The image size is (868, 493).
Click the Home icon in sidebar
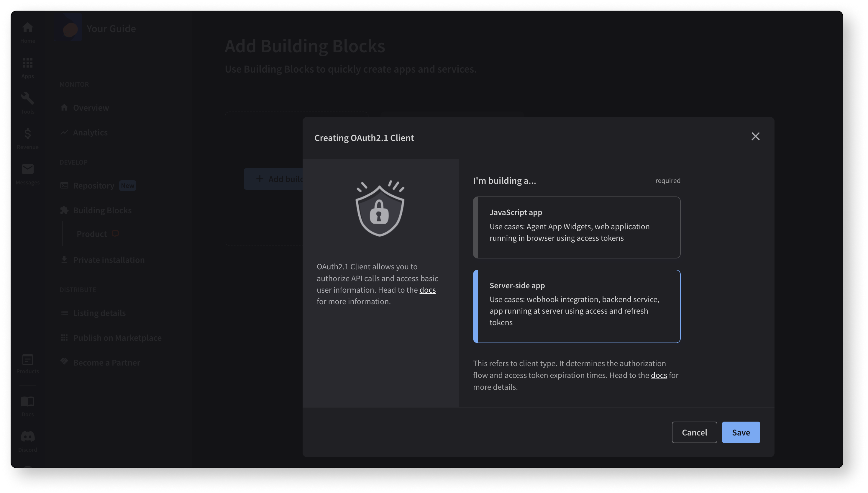27,27
